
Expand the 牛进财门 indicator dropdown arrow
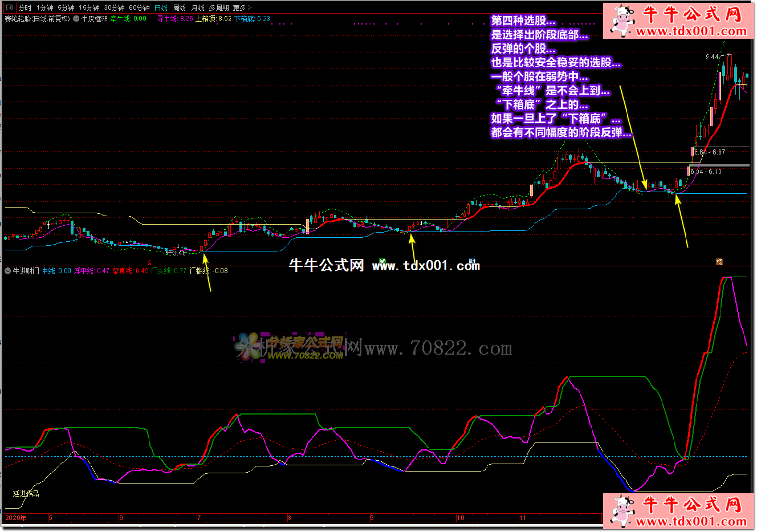tap(8, 271)
